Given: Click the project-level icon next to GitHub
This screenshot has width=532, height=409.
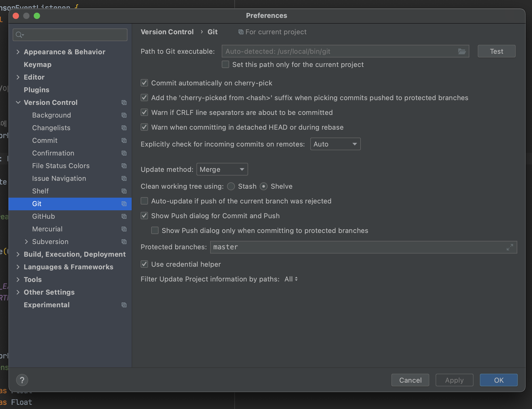Looking at the screenshot, I should pos(124,216).
